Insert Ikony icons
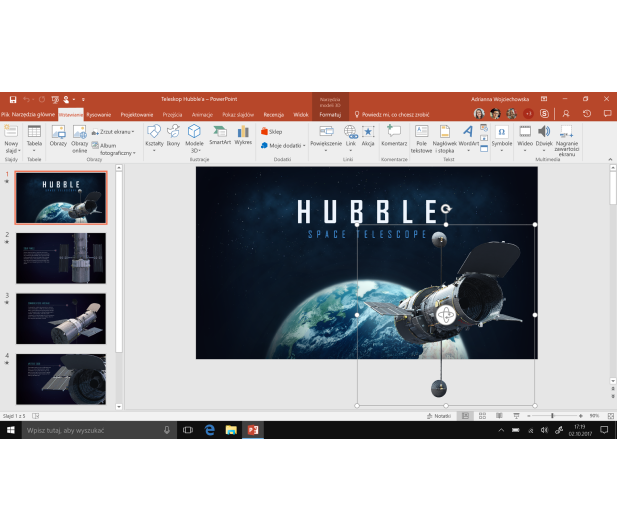This screenshot has height=530, width=617. 173,136
